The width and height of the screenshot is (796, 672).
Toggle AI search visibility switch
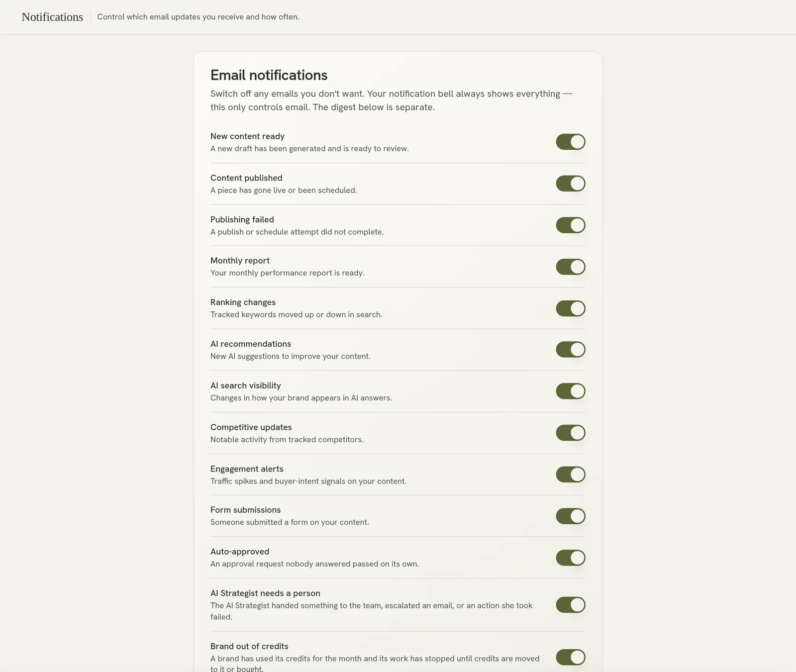point(571,391)
